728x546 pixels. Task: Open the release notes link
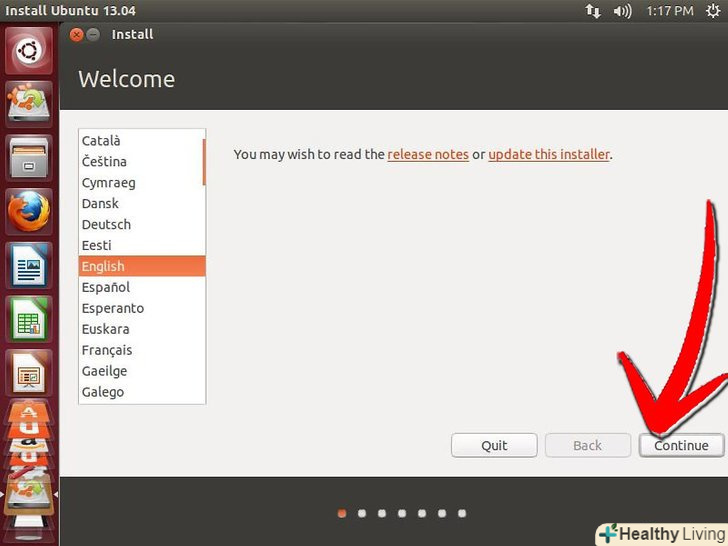coord(428,154)
